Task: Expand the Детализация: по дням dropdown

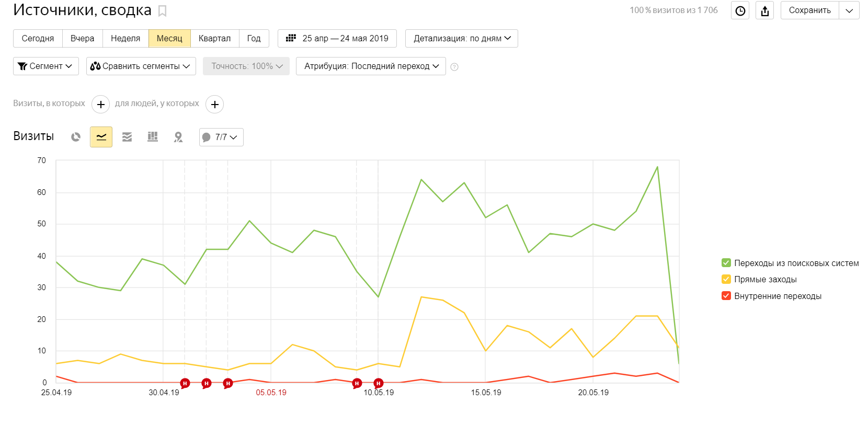Action: tap(461, 39)
